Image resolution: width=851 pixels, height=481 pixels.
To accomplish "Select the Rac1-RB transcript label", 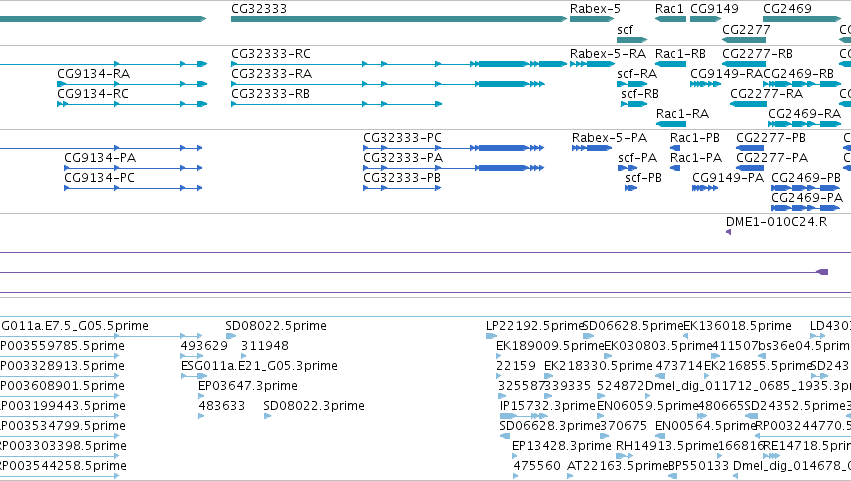I will coord(680,54).
